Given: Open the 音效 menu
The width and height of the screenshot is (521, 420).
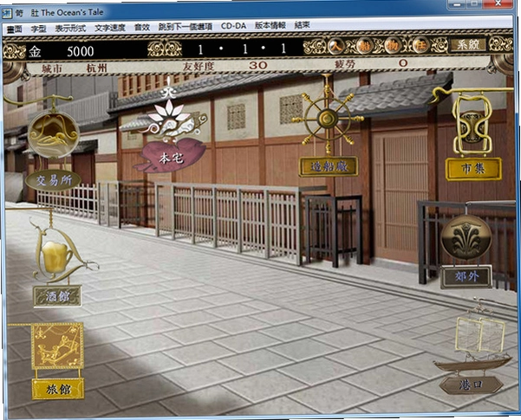Looking at the screenshot, I should coord(142,27).
